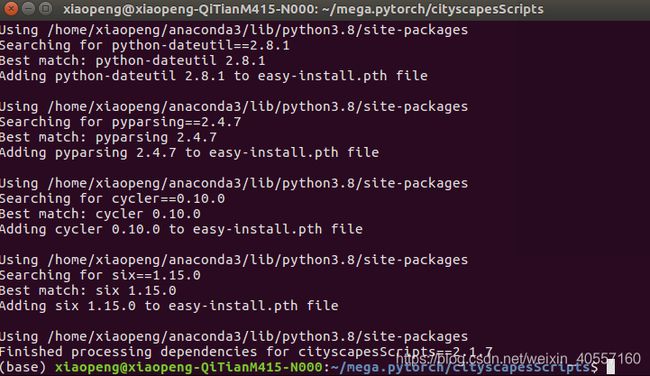Select the 'Searching for python-dateutil==2.8.1' line

[145, 45]
